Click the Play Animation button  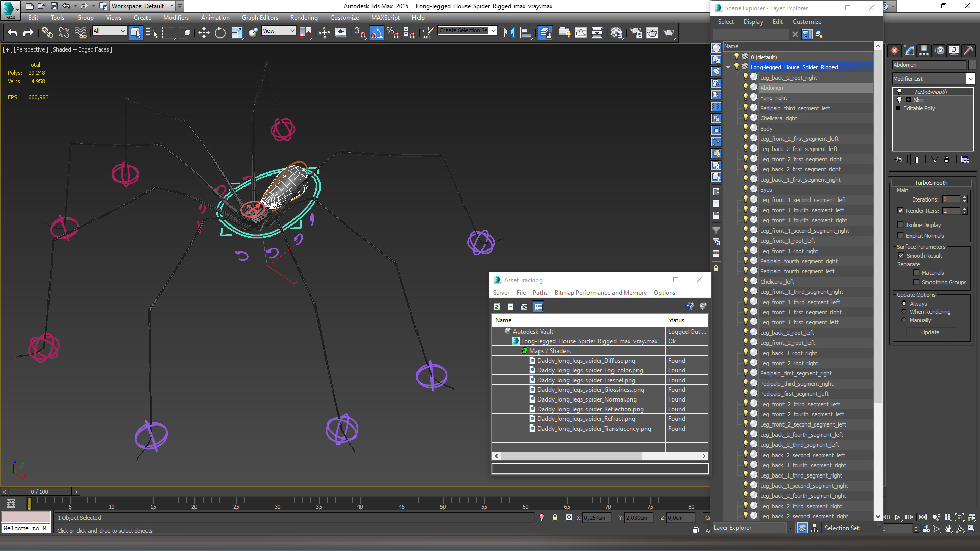(897, 517)
